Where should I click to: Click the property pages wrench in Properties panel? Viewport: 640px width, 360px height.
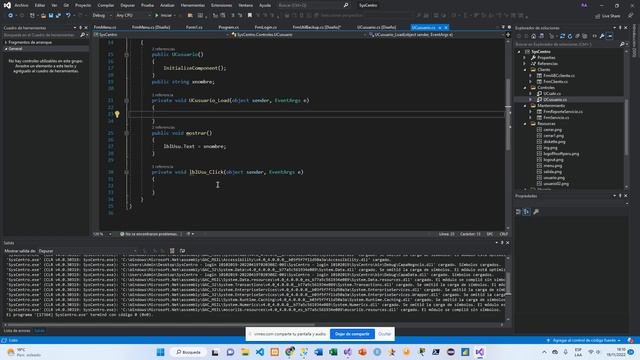tap(536, 212)
